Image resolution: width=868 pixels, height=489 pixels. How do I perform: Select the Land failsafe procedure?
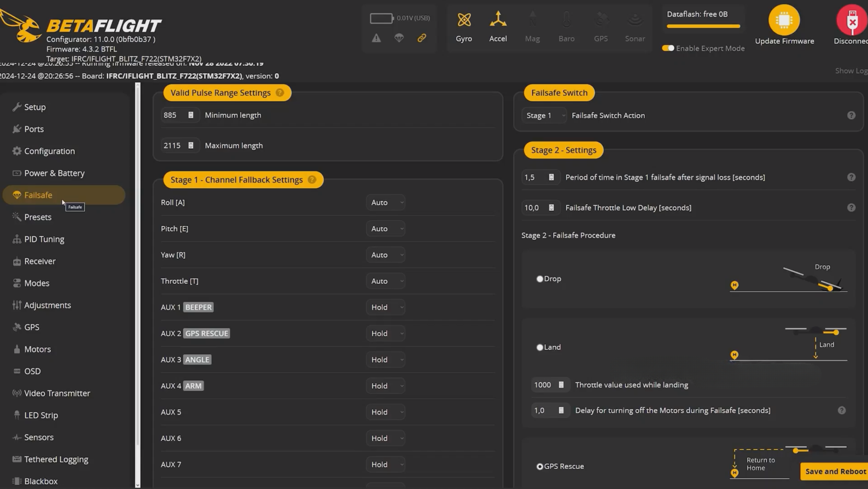(x=540, y=347)
